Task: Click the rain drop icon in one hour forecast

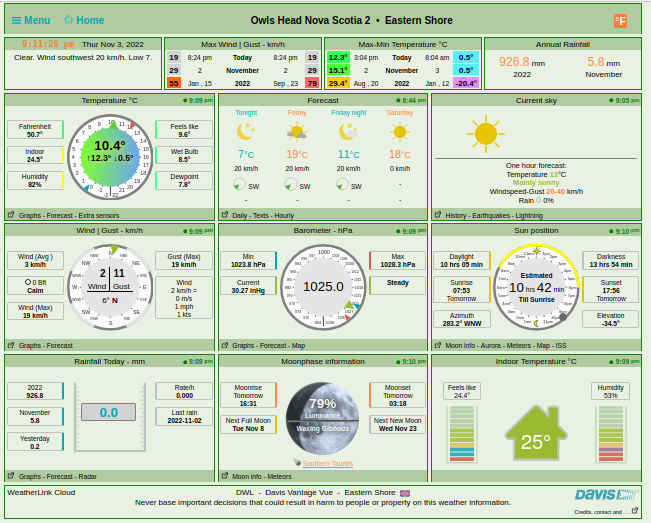Action: coord(538,200)
